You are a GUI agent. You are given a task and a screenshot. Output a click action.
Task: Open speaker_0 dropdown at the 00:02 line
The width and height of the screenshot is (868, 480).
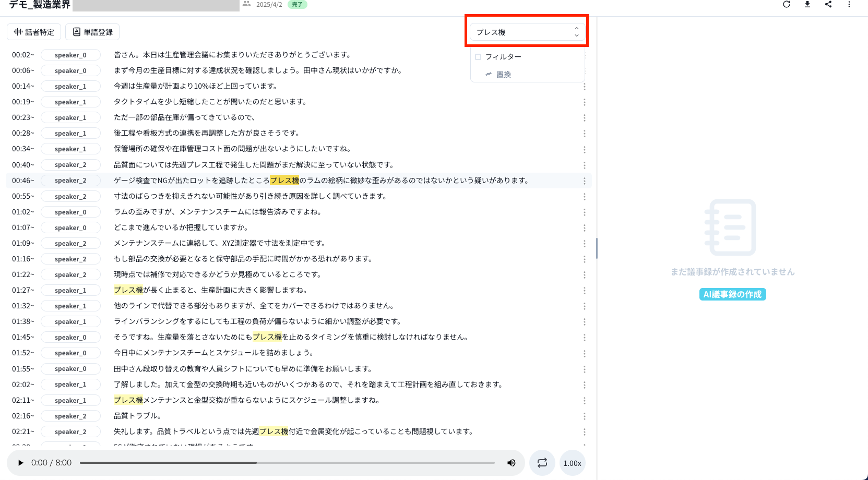(70, 55)
